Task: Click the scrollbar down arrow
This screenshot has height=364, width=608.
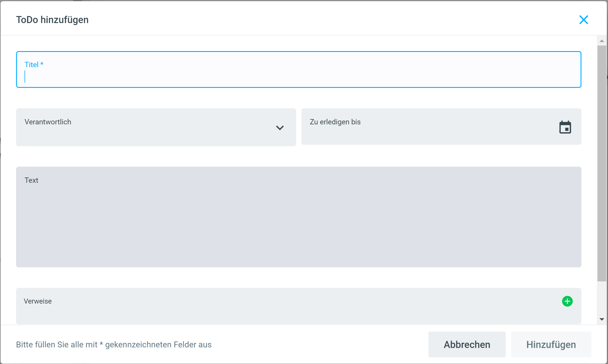Action: point(602,319)
